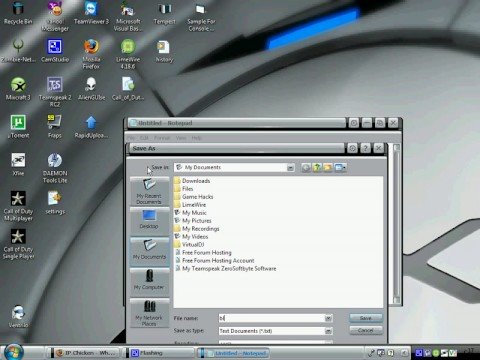Open the View menu button in Save As
The height and width of the screenshot is (360, 480).
(340, 167)
